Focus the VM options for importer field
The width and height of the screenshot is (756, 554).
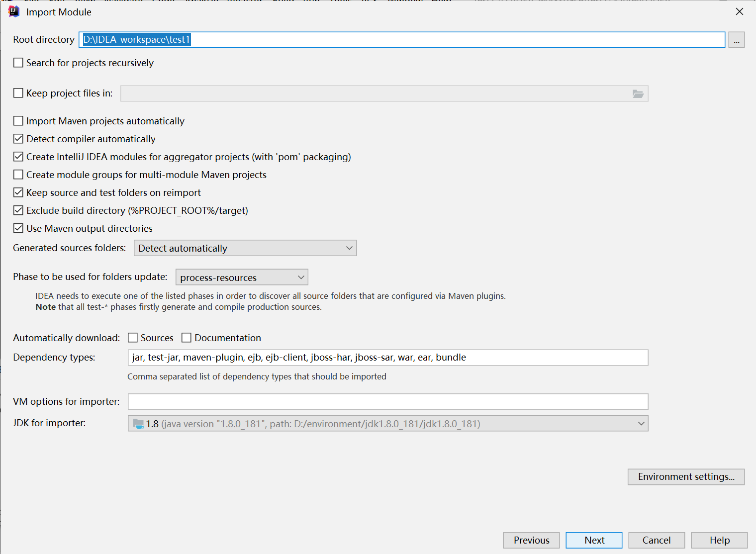tap(388, 401)
